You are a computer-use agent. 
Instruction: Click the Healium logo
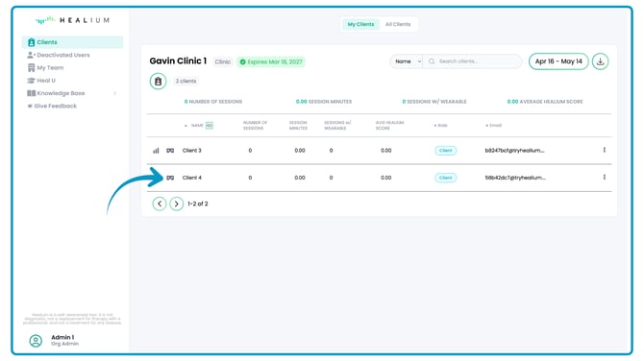coord(73,20)
